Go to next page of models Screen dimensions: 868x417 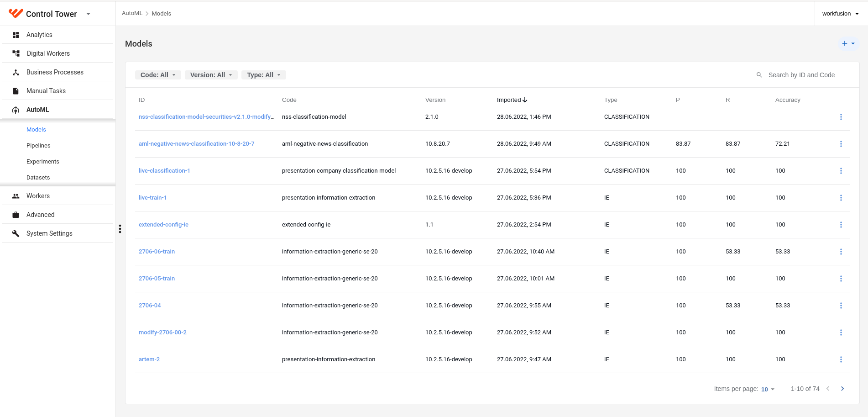842,389
